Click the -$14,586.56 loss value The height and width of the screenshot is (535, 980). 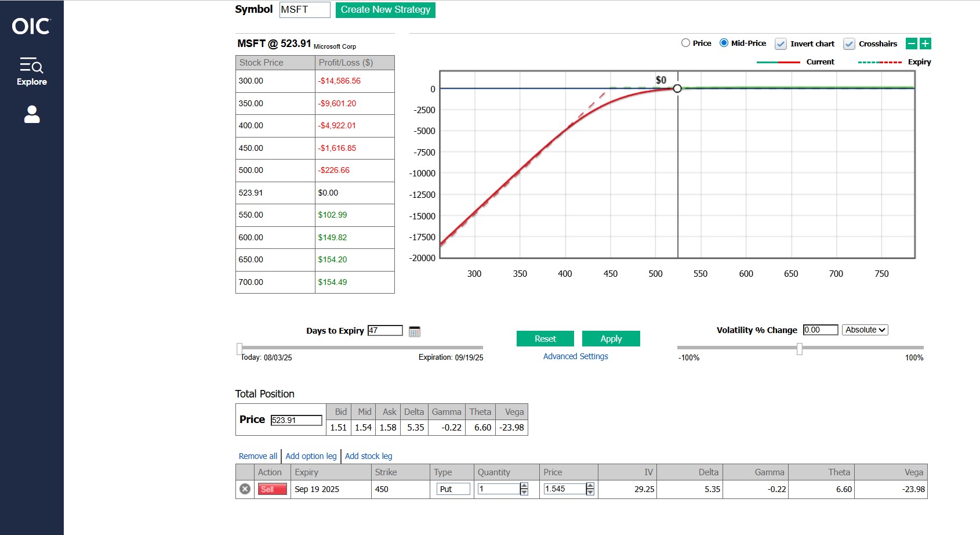coord(339,81)
